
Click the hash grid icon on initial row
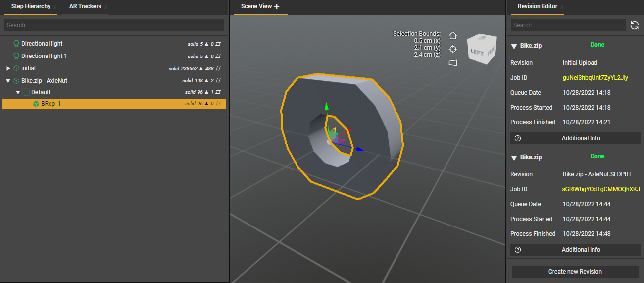[218, 69]
